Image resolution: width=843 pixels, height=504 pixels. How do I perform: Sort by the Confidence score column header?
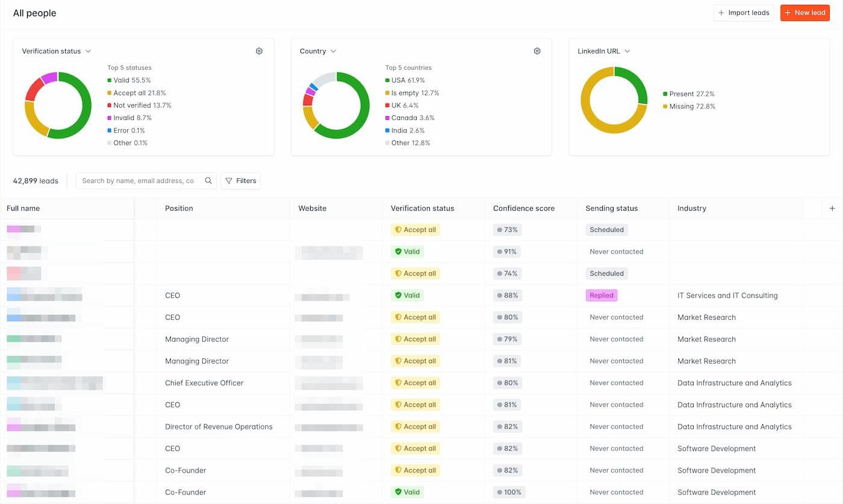pos(524,208)
